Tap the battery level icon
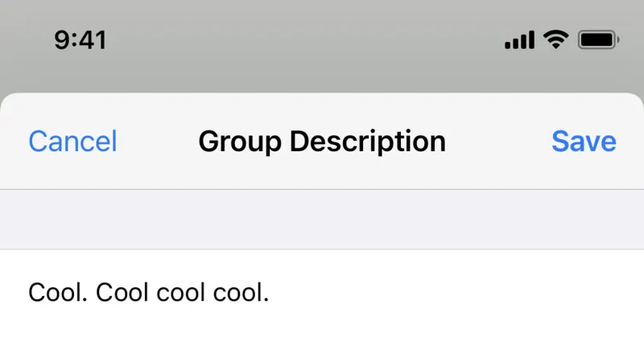The height and width of the screenshot is (362, 644). point(598,39)
